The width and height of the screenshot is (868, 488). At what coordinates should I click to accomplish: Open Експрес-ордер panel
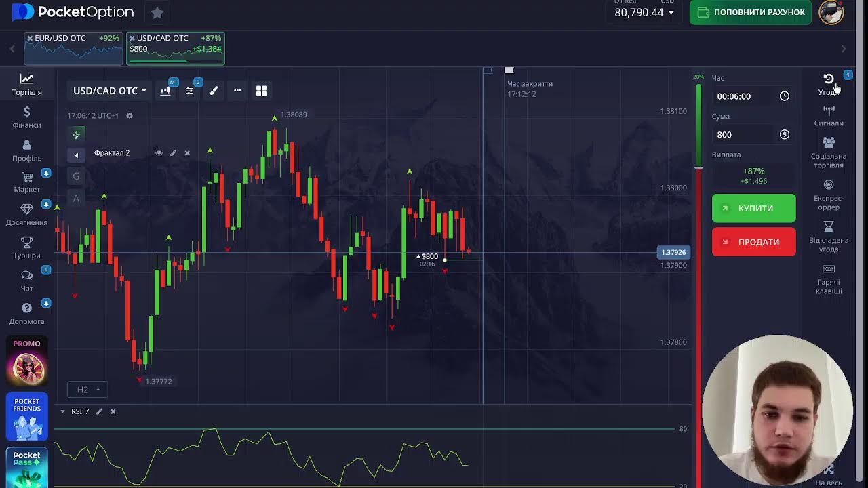(x=829, y=195)
